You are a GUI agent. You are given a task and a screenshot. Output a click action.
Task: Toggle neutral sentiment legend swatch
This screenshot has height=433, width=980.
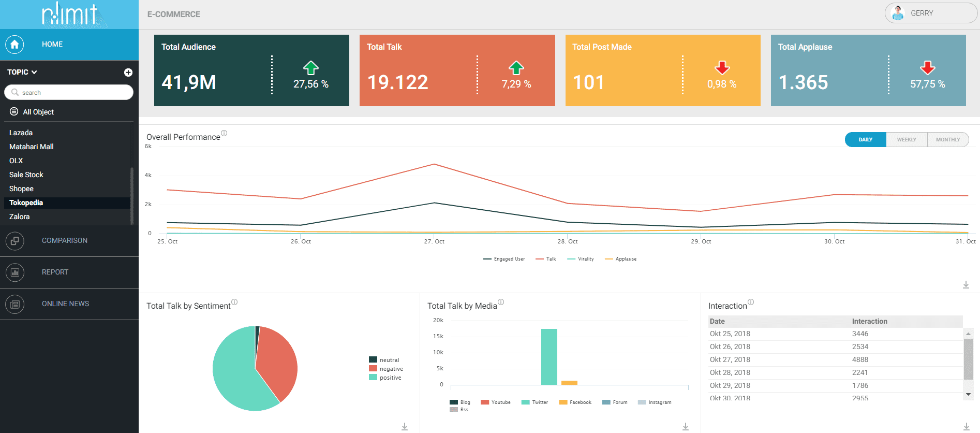(373, 360)
